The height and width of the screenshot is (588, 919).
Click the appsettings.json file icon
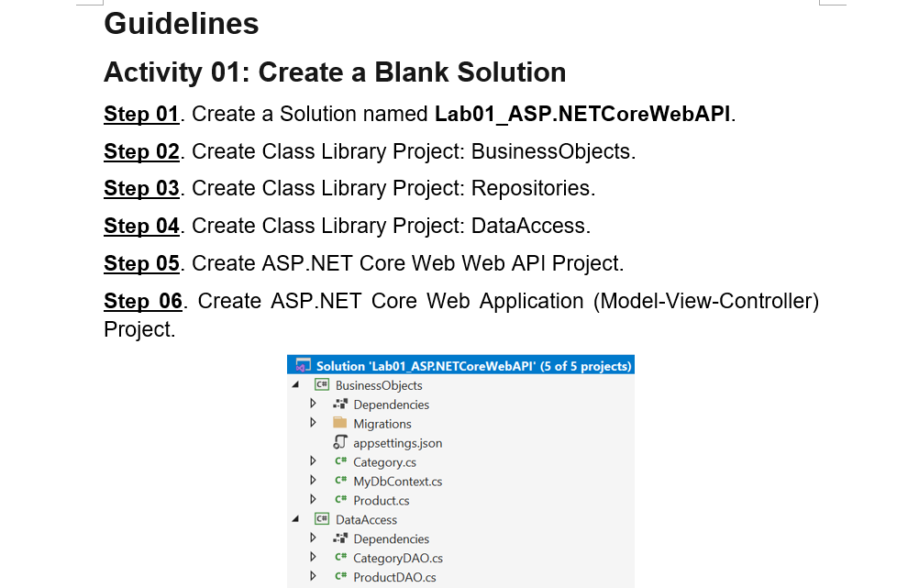pyautogui.click(x=340, y=442)
